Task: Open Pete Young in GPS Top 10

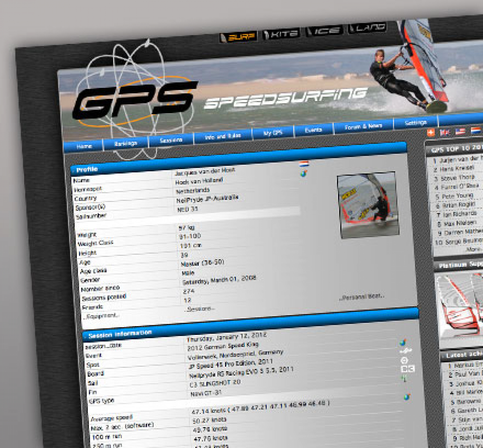Action: 458,196
